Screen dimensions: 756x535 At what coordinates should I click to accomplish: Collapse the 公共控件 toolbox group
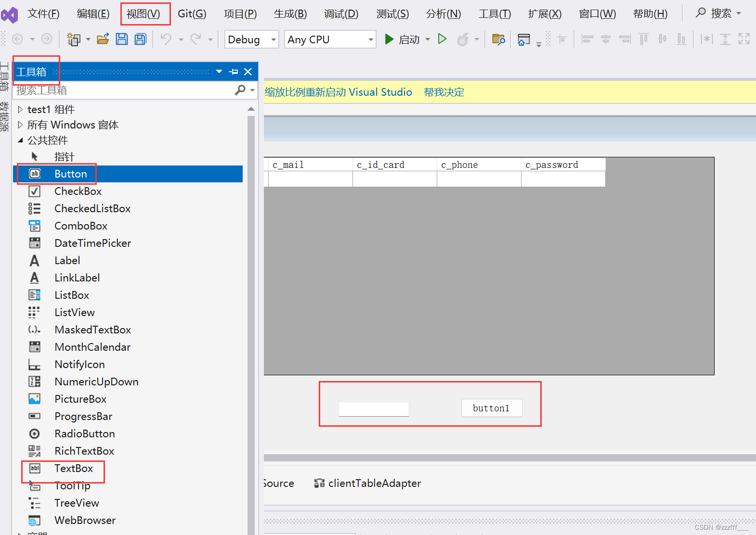(x=20, y=140)
